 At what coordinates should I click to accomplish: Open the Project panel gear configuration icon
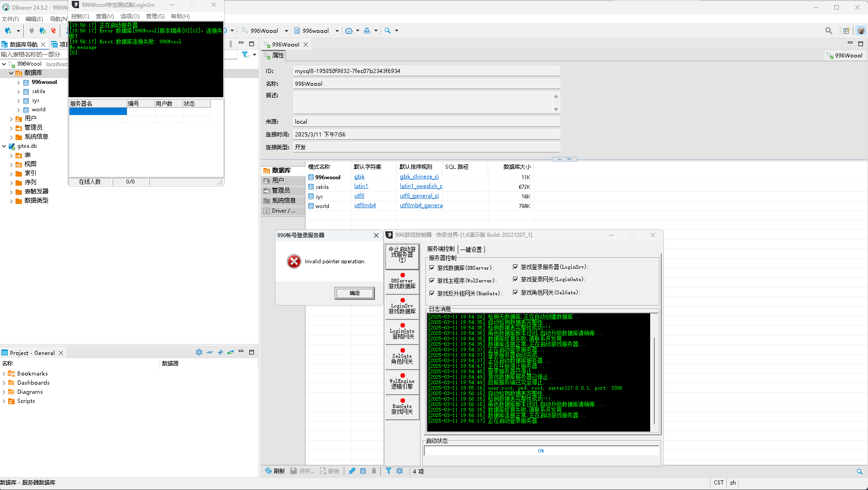point(199,352)
